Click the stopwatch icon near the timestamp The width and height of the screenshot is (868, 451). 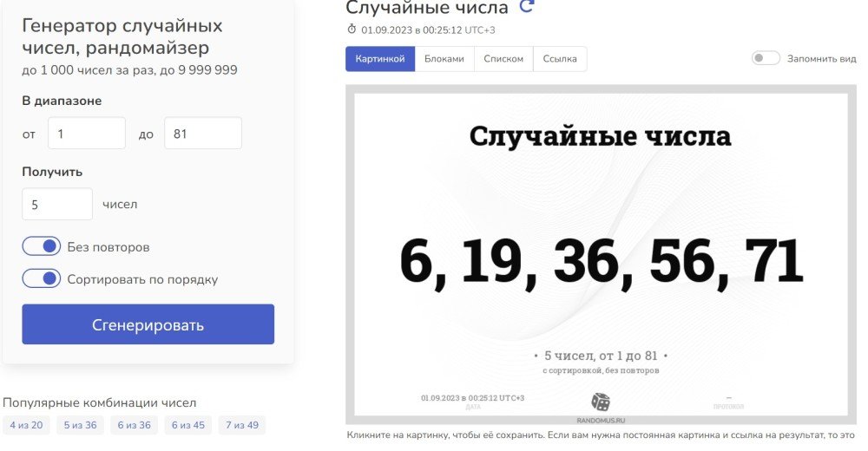tap(352, 29)
